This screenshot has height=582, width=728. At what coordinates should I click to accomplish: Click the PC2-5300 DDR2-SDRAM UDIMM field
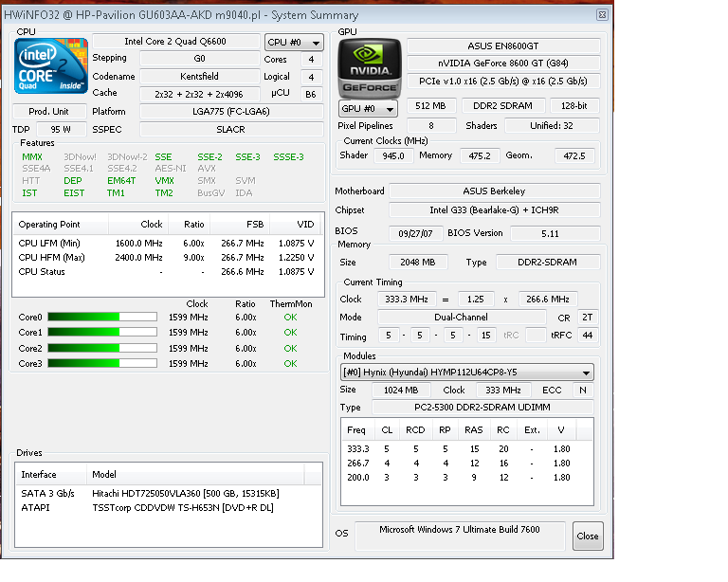coord(482,408)
